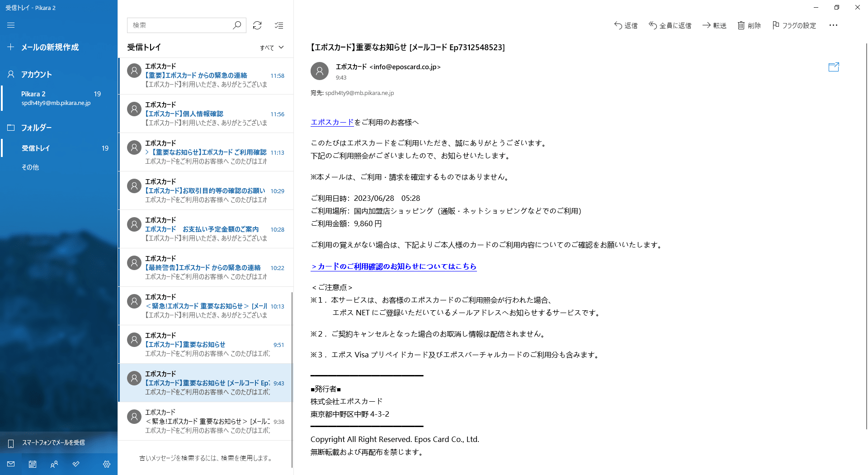Delete the message (削除)
This screenshot has width=868, height=475.
coord(749,25)
